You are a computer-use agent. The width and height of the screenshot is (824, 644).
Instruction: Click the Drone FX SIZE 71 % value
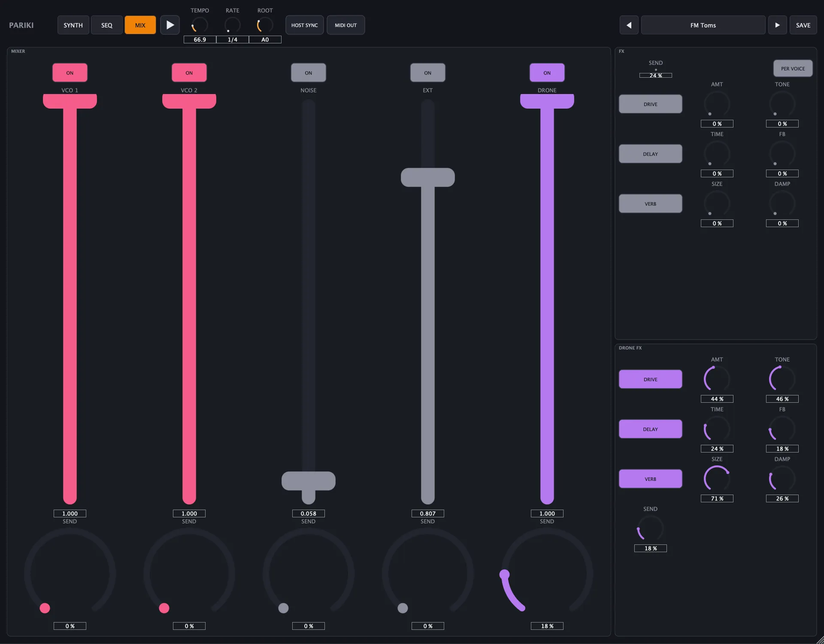717,498
